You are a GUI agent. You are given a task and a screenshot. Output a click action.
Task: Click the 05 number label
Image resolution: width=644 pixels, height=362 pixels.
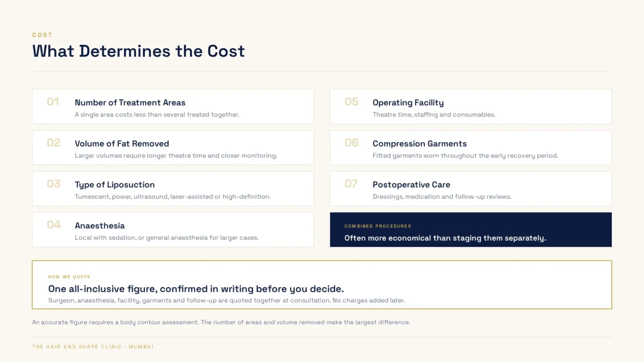(x=351, y=102)
